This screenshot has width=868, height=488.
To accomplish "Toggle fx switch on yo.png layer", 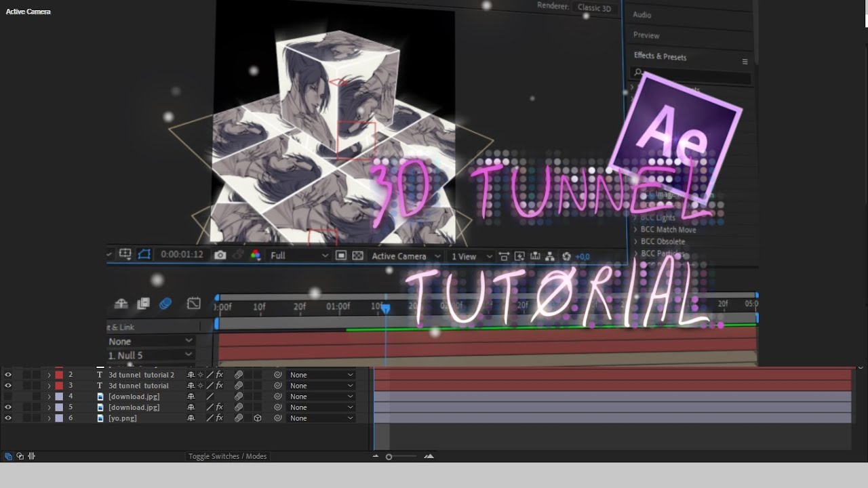I will coord(220,418).
